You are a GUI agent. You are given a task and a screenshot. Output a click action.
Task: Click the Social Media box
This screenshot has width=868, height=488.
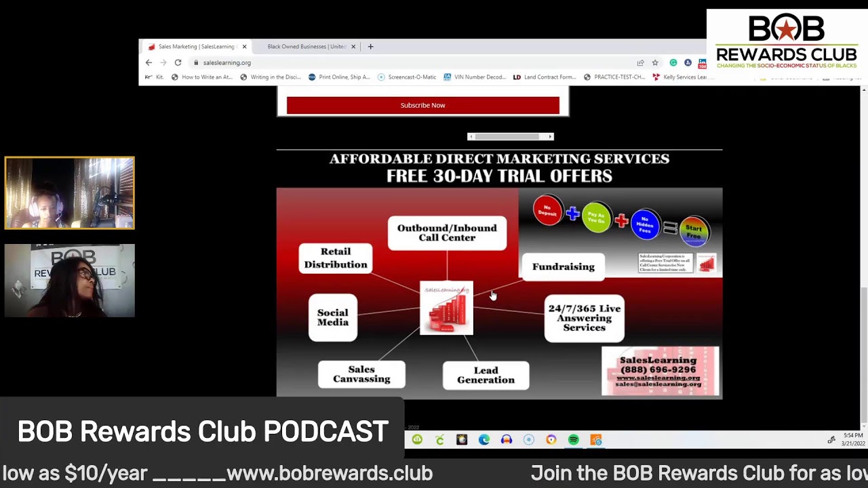coord(333,317)
